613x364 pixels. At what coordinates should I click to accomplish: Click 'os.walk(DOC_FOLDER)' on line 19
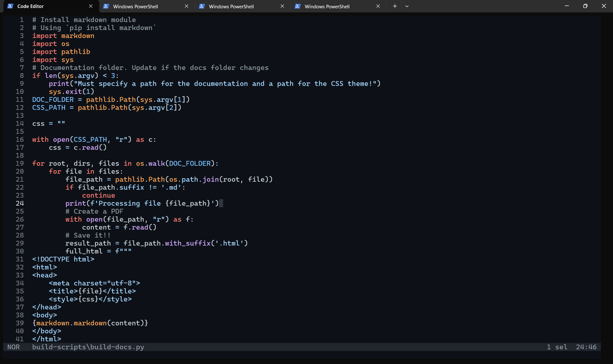(175, 163)
